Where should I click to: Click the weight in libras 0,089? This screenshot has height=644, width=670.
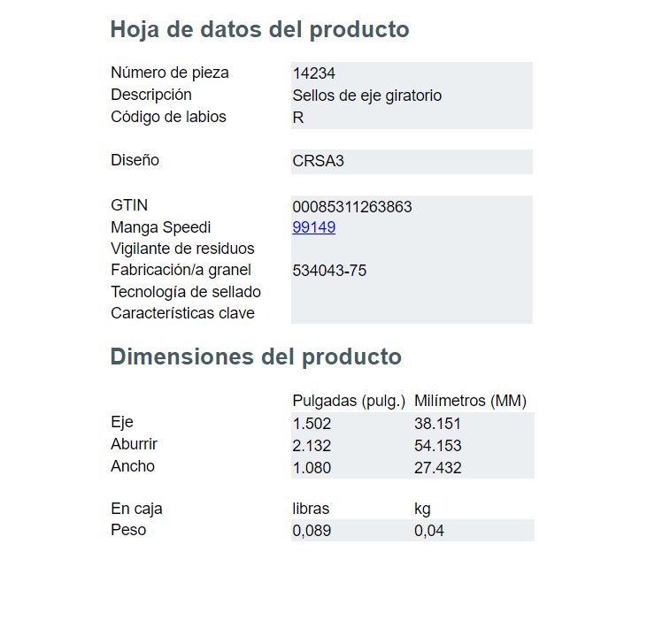312,531
